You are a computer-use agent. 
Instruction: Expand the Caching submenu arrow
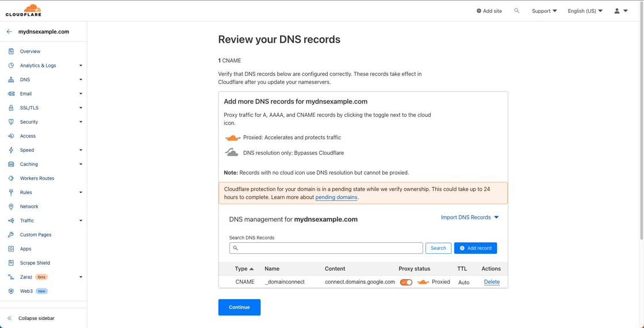click(x=81, y=164)
